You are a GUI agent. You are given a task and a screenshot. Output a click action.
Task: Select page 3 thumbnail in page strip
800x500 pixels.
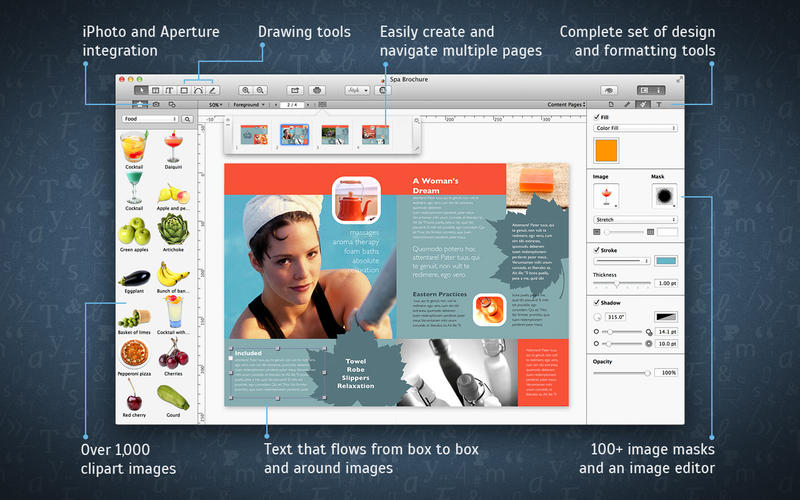tap(335, 135)
